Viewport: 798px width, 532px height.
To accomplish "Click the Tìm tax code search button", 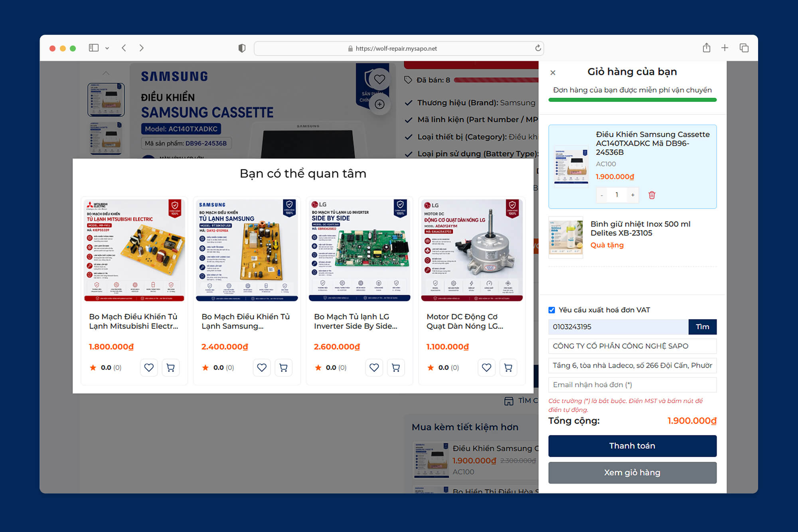I will [702, 327].
